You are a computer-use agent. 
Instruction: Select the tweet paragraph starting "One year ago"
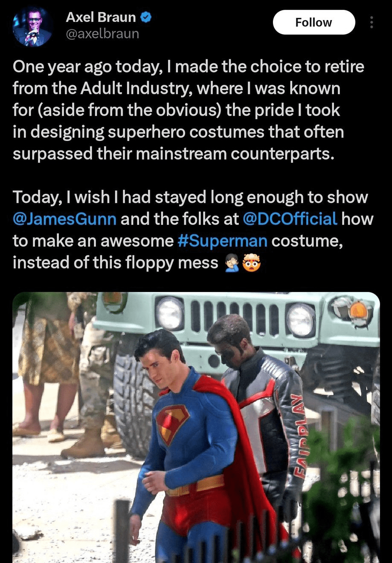(188, 111)
